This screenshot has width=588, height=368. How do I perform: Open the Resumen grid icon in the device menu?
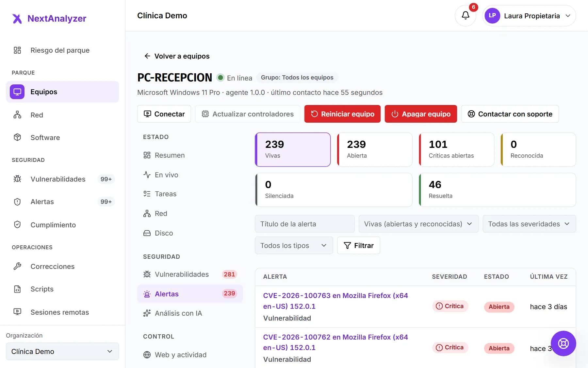(x=147, y=155)
